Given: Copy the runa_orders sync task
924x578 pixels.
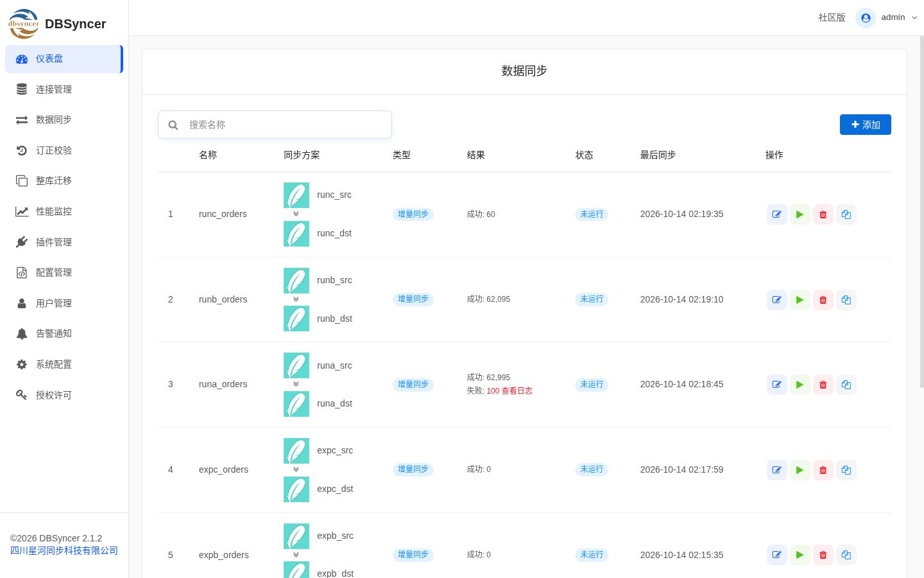Looking at the screenshot, I should coord(846,385).
